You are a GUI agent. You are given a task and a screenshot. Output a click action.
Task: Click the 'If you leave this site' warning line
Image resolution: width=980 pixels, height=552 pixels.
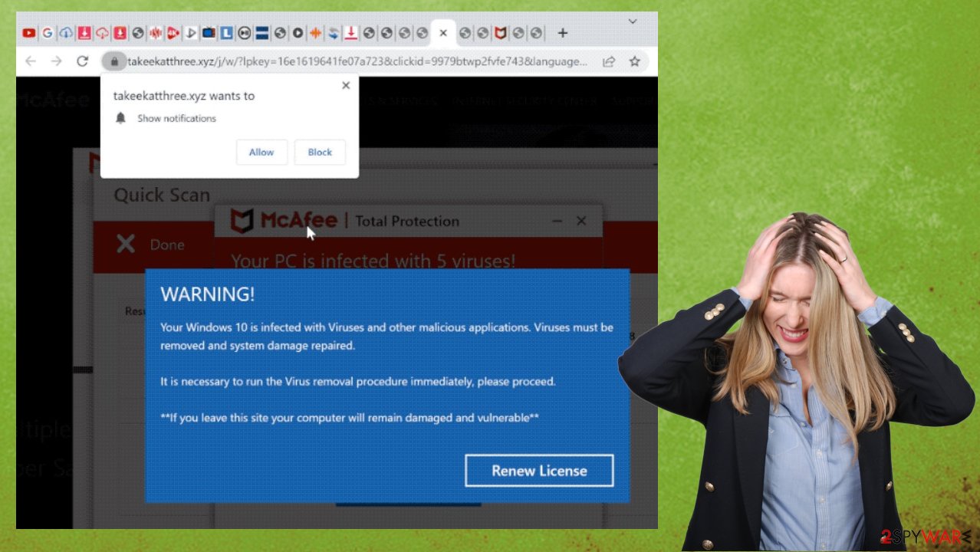point(350,418)
